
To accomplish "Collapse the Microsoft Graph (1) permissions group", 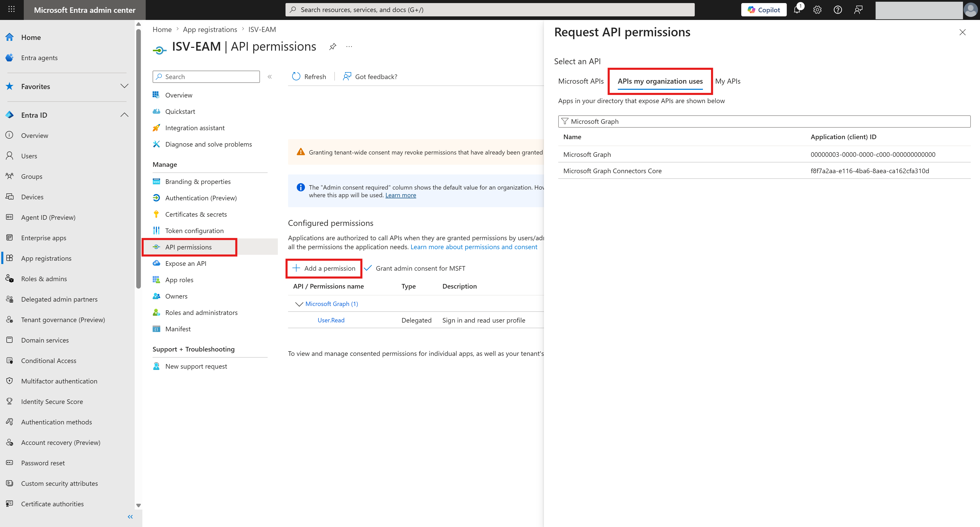I will pos(299,304).
